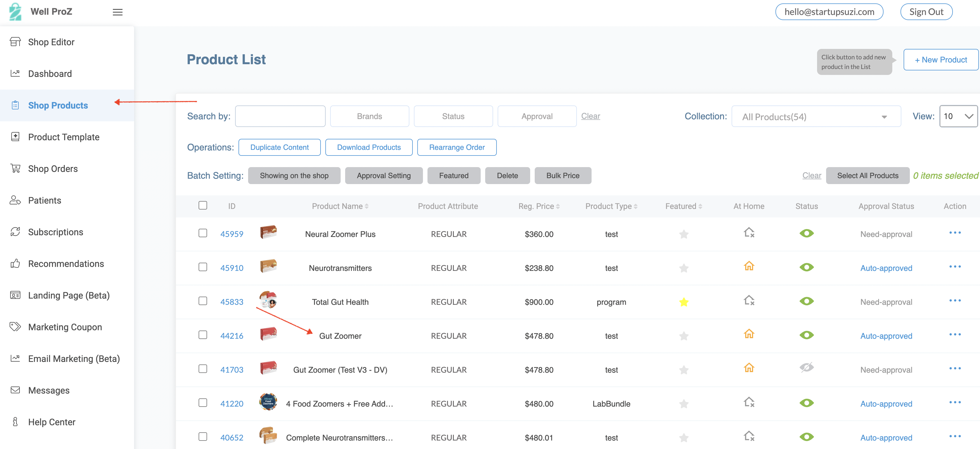980x449 pixels.
Task: Click the Dashboard chart icon
Action: point(15,74)
